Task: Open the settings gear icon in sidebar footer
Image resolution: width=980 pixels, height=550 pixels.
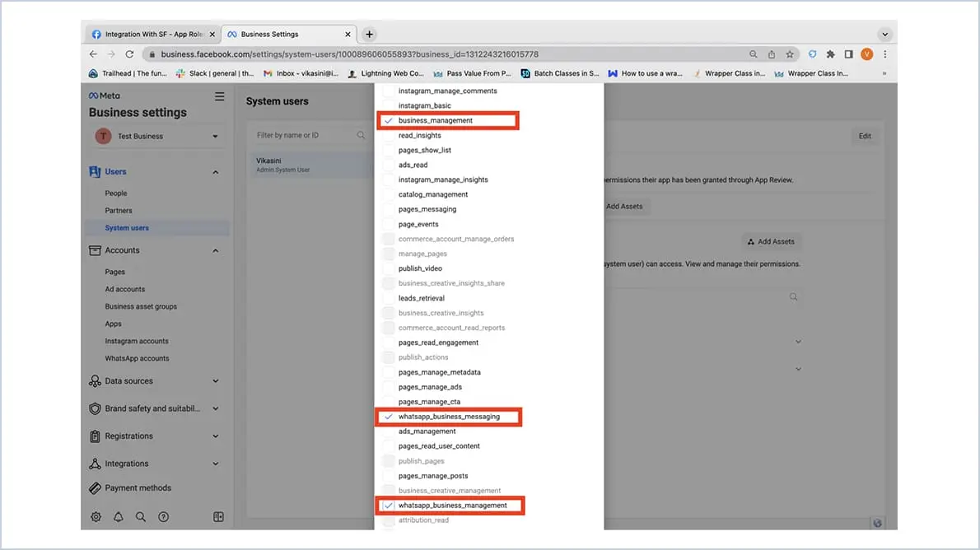Action: [96, 517]
